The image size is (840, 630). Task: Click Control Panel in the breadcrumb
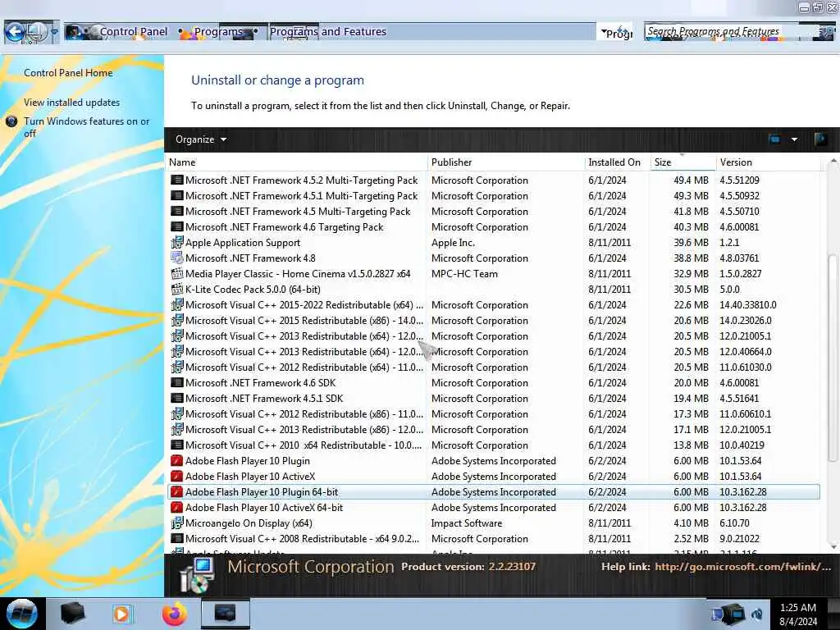134,32
